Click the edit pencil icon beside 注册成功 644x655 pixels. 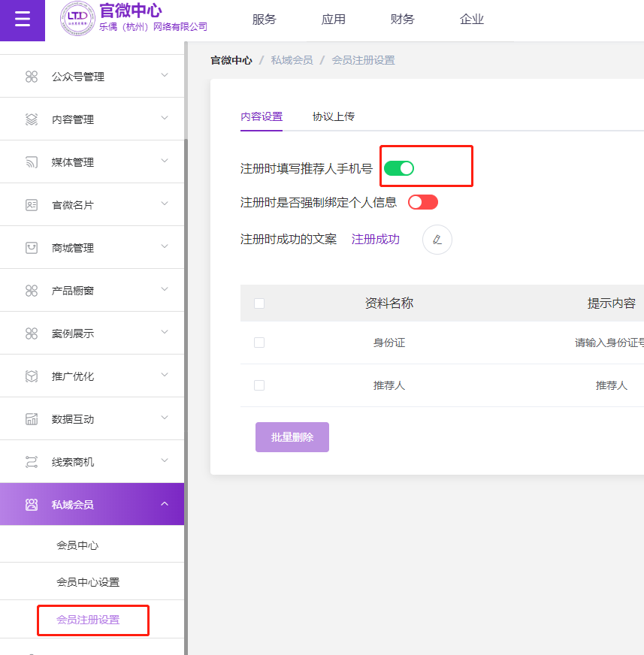tap(437, 240)
